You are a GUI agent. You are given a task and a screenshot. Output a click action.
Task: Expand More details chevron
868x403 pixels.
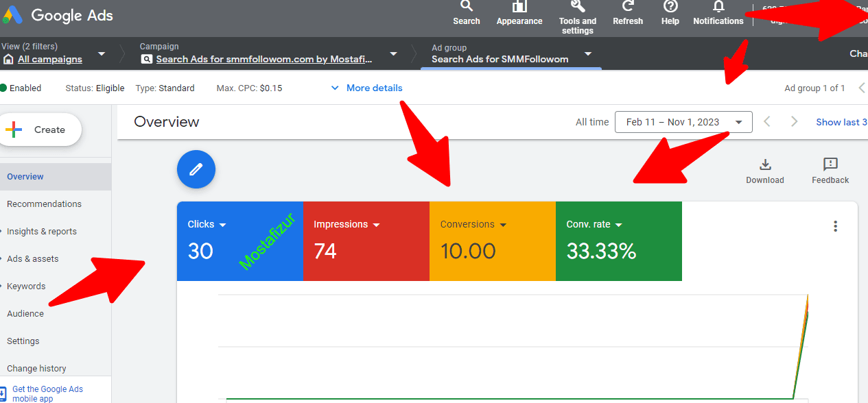[335, 88]
